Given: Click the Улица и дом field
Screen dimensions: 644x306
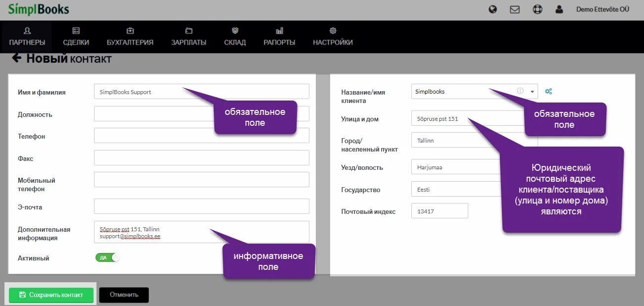Looking at the screenshot, I should [474, 119].
